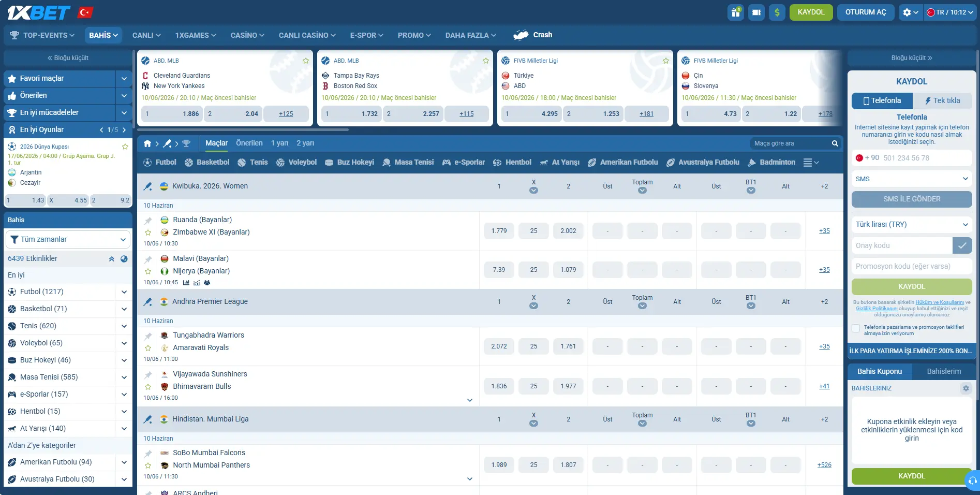This screenshot has width=980, height=495.
Task: Go to next page of En İyi Oyunlar
Action: (x=124, y=130)
